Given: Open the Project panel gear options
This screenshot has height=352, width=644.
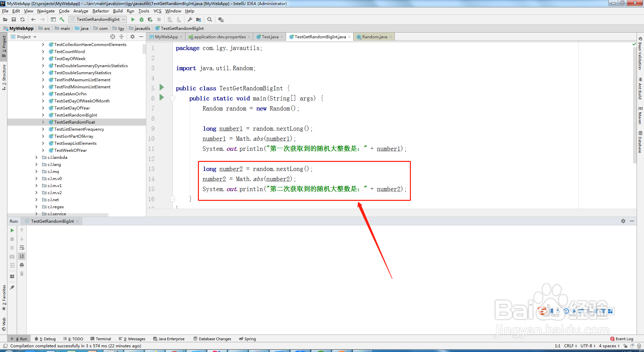Looking at the screenshot, I should pos(132,37).
